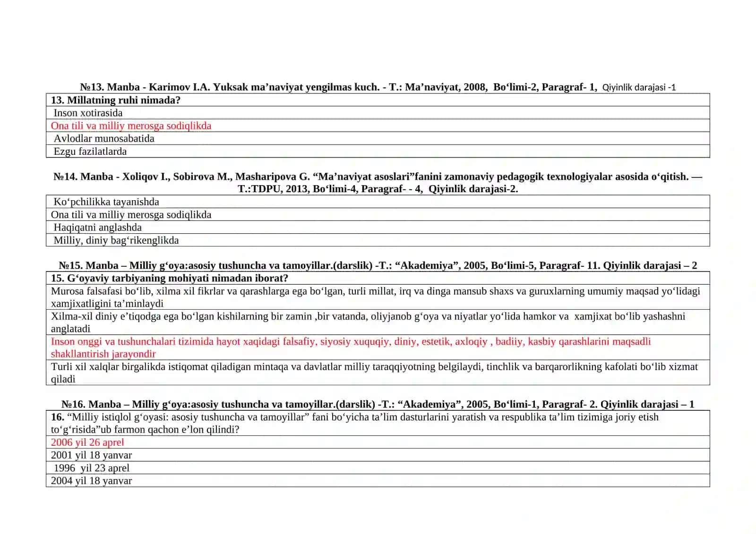Select the red answer beginning "Inson onggi va tushunchalari"
Viewport: 756px width, 534px height.
(378, 348)
